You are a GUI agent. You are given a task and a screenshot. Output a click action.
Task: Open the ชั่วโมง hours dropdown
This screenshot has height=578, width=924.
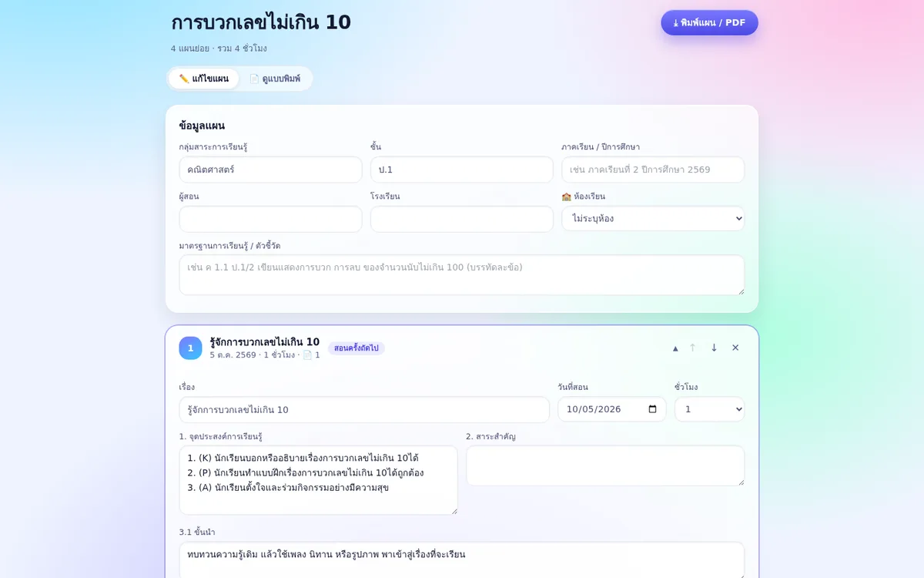[x=709, y=409]
